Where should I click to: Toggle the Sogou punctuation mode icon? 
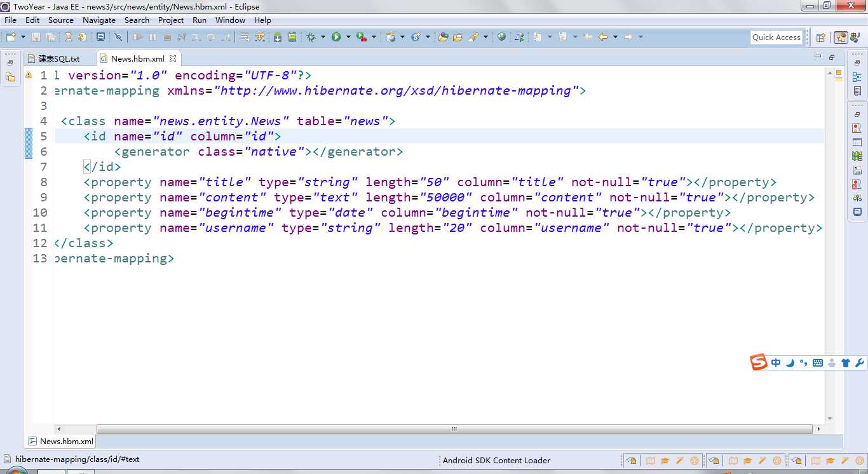coord(804,363)
